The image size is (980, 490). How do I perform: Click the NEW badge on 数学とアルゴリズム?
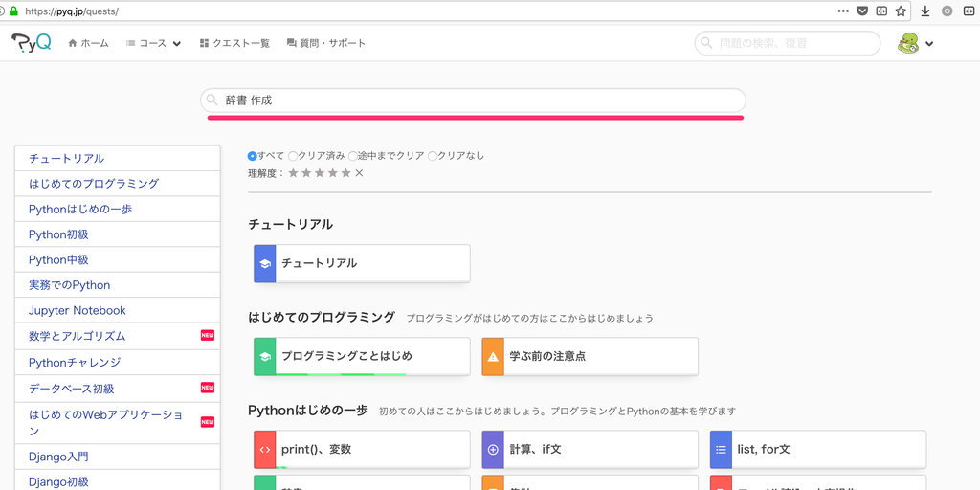(208, 336)
